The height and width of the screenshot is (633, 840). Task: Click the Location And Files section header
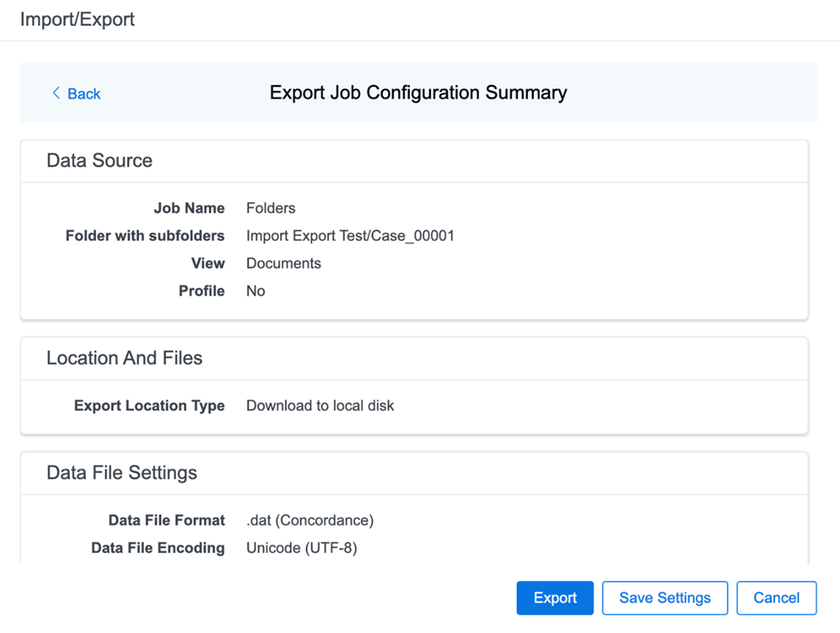[125, 358]
